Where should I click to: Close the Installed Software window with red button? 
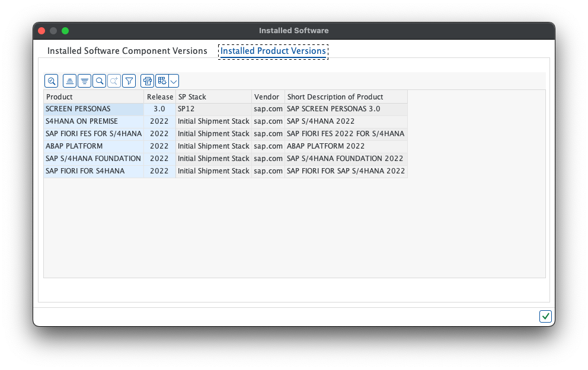coord(41,31)
